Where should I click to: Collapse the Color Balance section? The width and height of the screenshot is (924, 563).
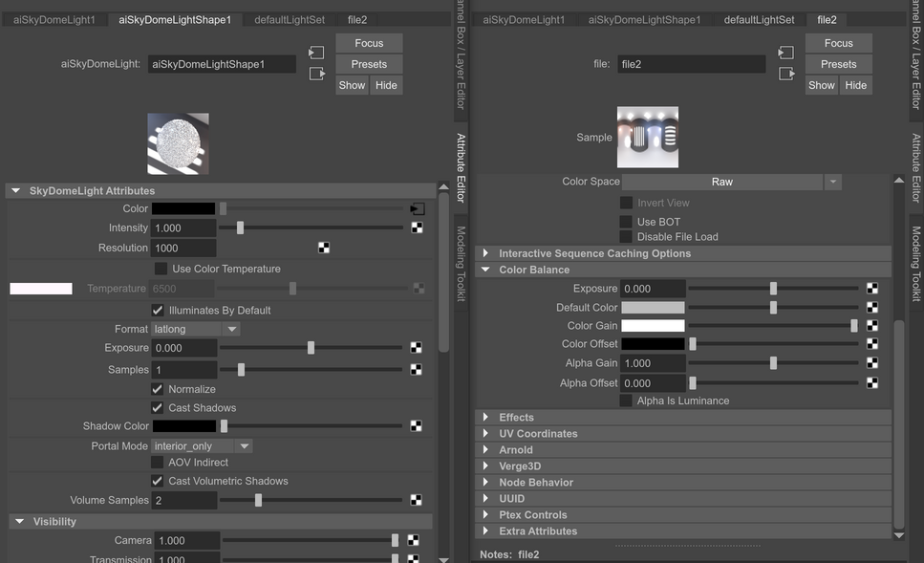click(485, 270)
